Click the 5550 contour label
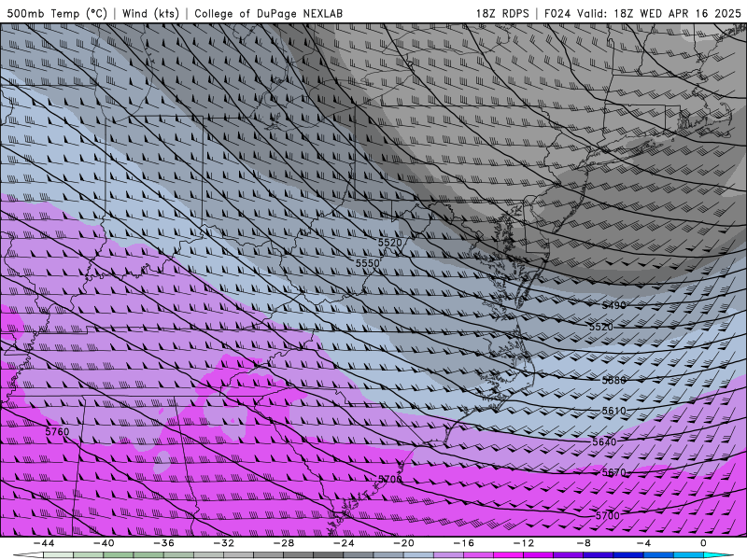Viewport: 747px width, 560px height. 367,263
